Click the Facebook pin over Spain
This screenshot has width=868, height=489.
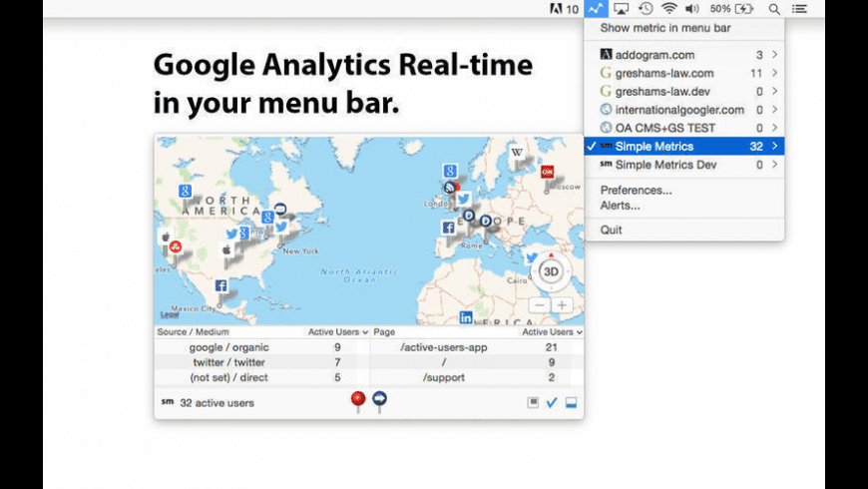coord(448,228)
